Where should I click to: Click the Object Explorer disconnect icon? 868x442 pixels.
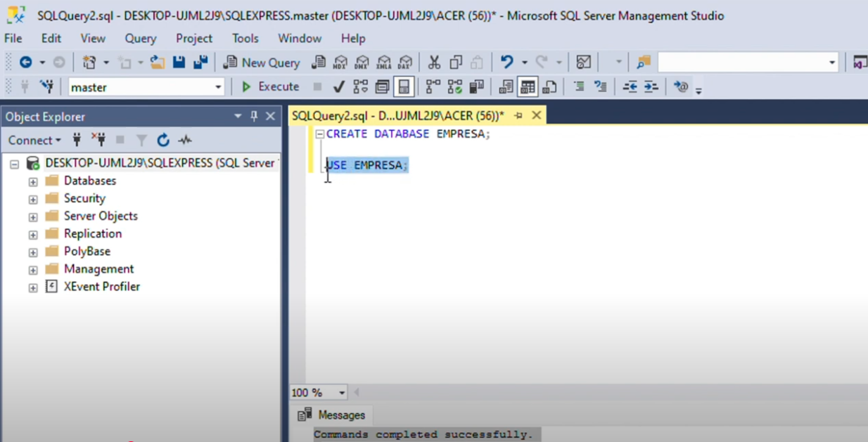click(x=98, y=140)
